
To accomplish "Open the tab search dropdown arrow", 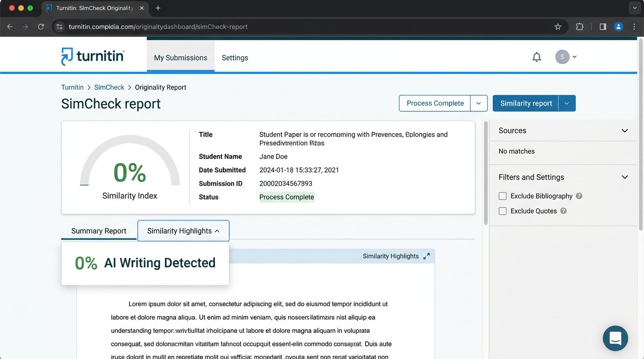I will pos(634,8).
